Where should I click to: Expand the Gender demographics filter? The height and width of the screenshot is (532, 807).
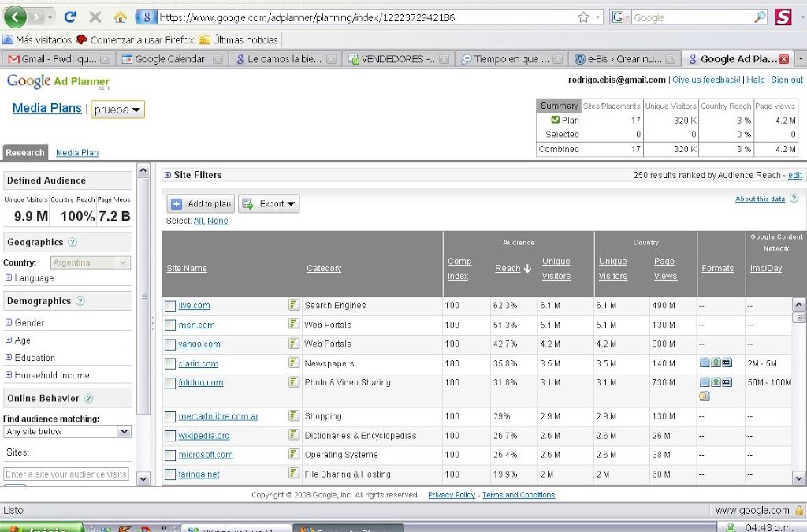click(x=9, y=322)
